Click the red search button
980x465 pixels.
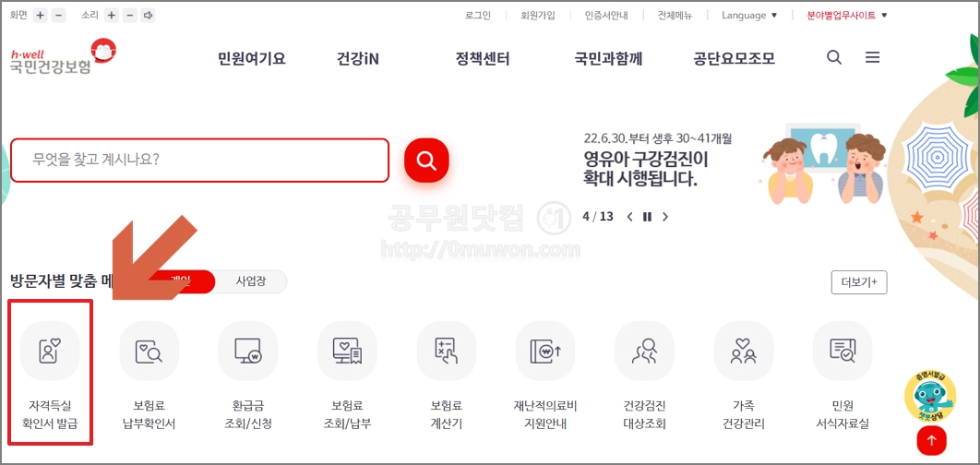(426, 161)
